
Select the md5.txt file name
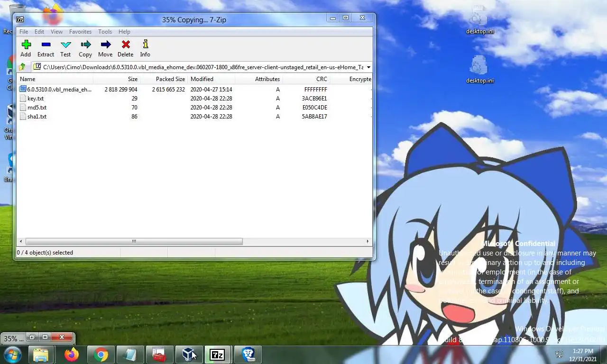37,107
